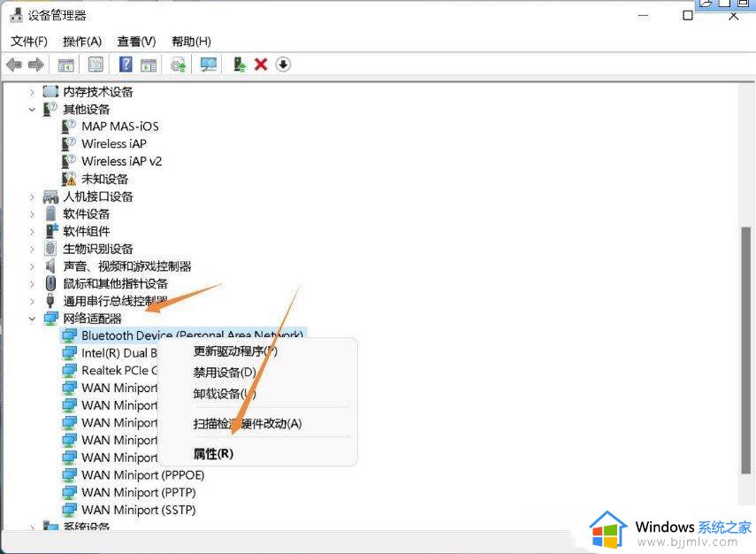Expand the 内存技术设备 node
This screenshot has width=756, height=554.
click(32, 92)
